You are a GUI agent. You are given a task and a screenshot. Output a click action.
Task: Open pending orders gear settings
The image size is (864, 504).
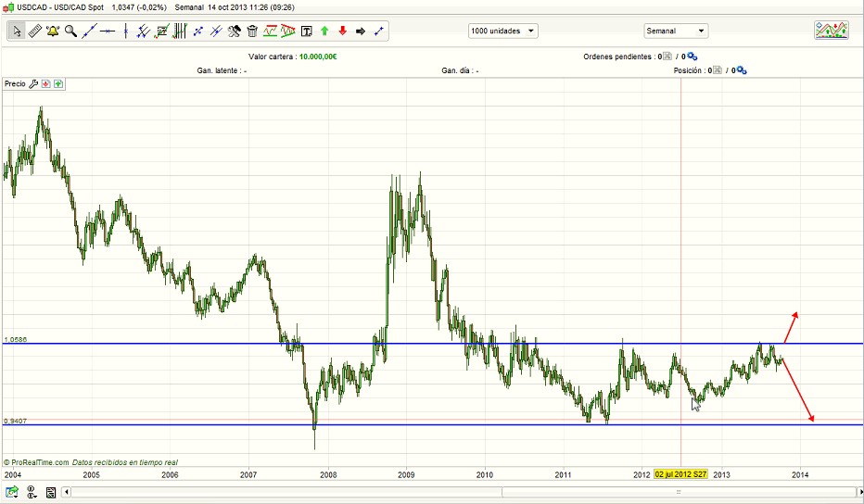[692, 57]
